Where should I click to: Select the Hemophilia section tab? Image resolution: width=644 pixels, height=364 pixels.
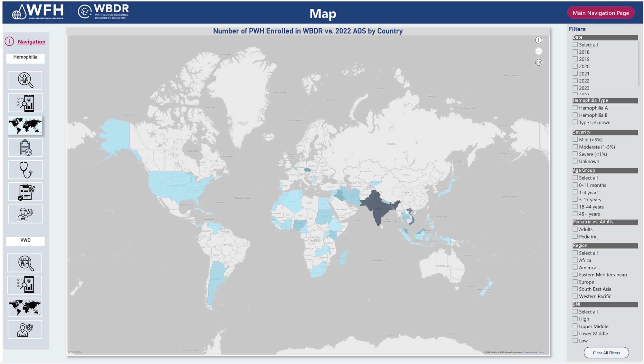coord(25,57)
